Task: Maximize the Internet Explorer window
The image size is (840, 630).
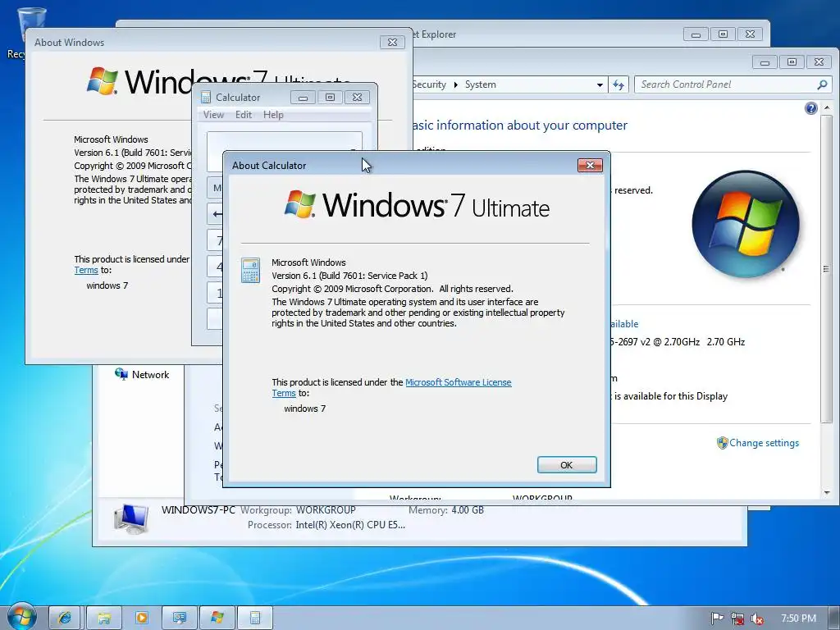Action: (x=724, y=34)
